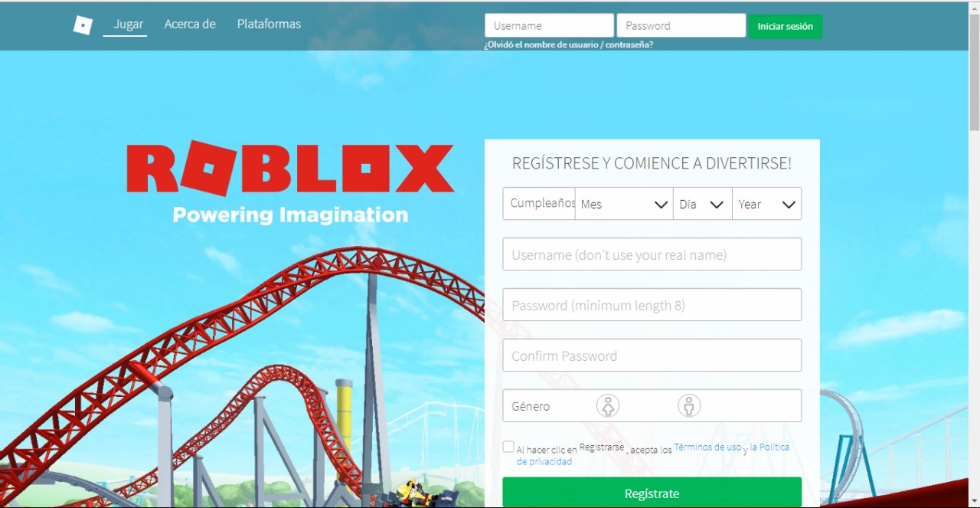
Task: Click the Iniciar sesión button
Action: pos(786,26)
